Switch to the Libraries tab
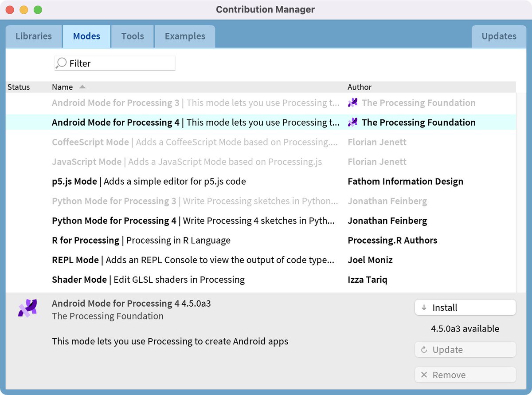The width and height of the screenshot is (532, 395). pyautogui.click(x=34, y=36)
